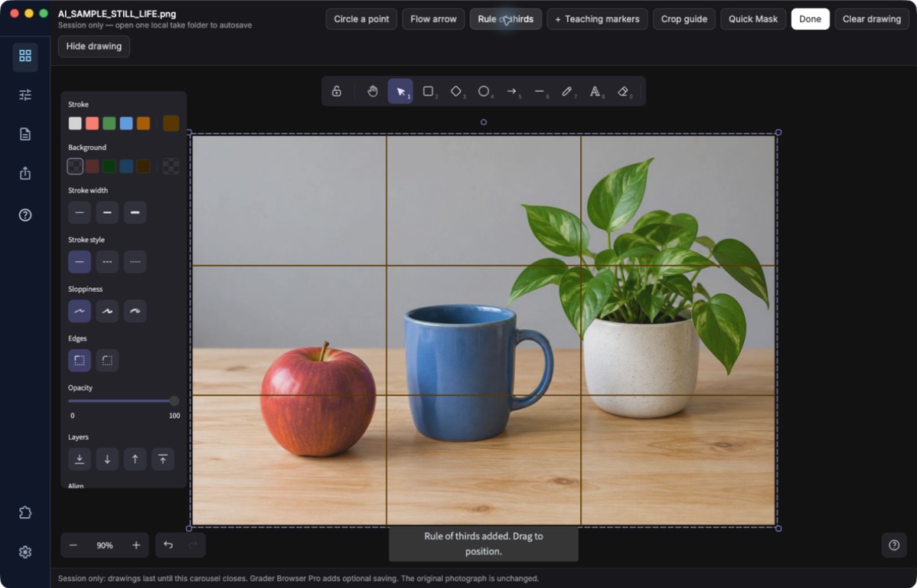Image resolution: width=917 pixels, height=588 pixels.
Task: Open the grid view in left sidebar
Action: [x=25, y=56]
